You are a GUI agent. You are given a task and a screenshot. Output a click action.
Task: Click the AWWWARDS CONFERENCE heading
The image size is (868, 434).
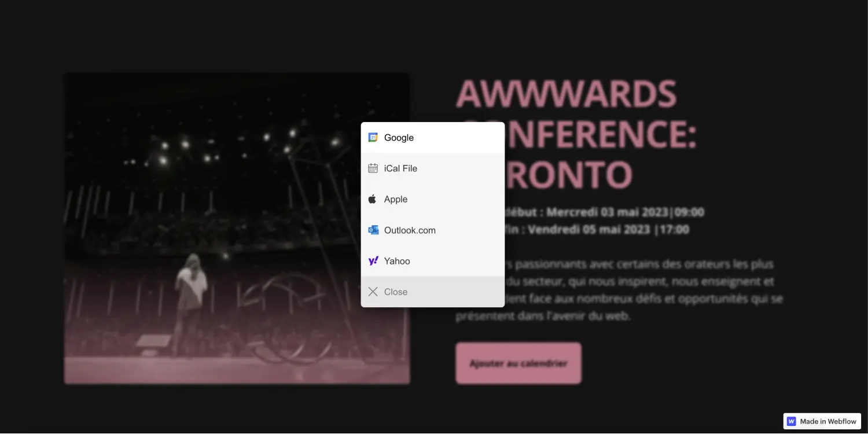tap(576, 134)
